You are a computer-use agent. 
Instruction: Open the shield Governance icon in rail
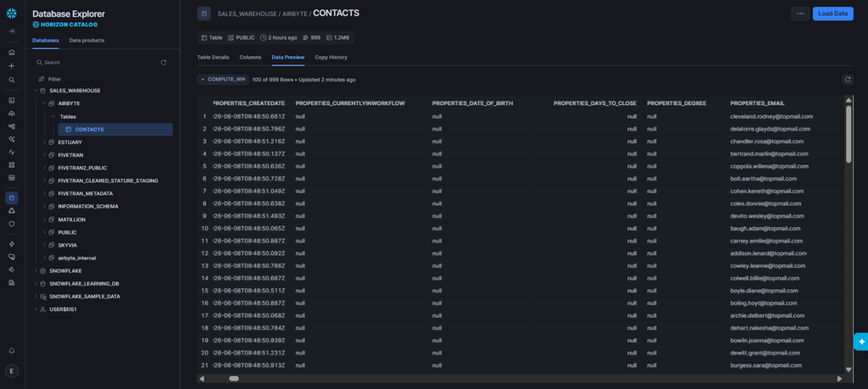(x=12, y=224)
